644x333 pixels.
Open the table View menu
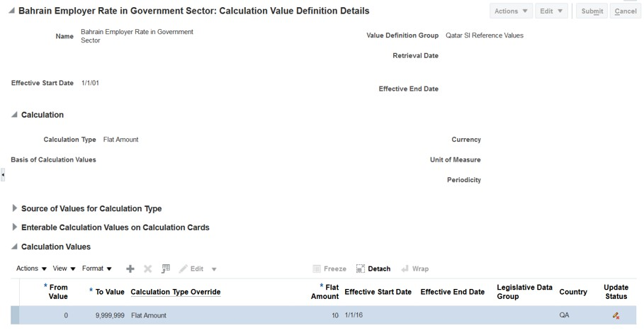(64, 269)
